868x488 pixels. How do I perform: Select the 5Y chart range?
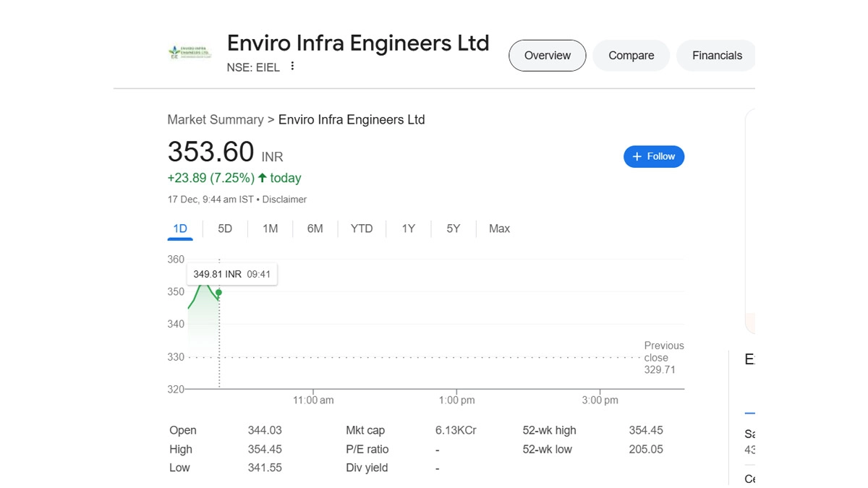click(x=453, y=229)
